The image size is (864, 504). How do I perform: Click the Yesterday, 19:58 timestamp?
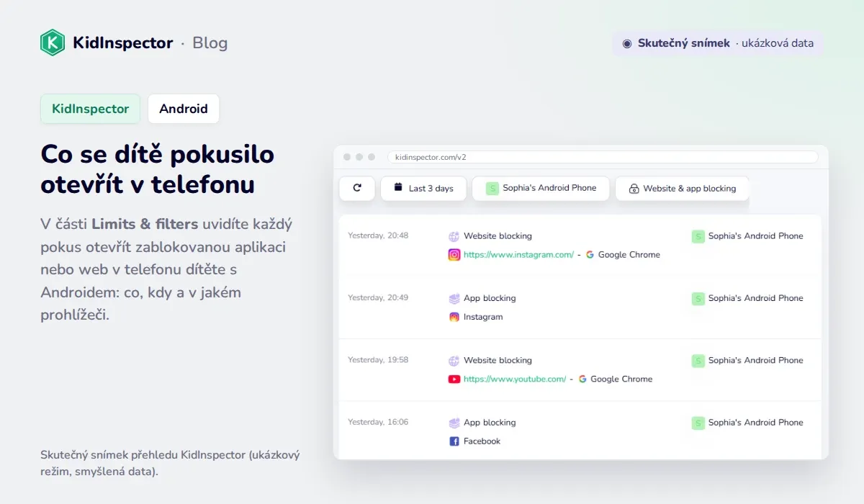click(378, 360)
